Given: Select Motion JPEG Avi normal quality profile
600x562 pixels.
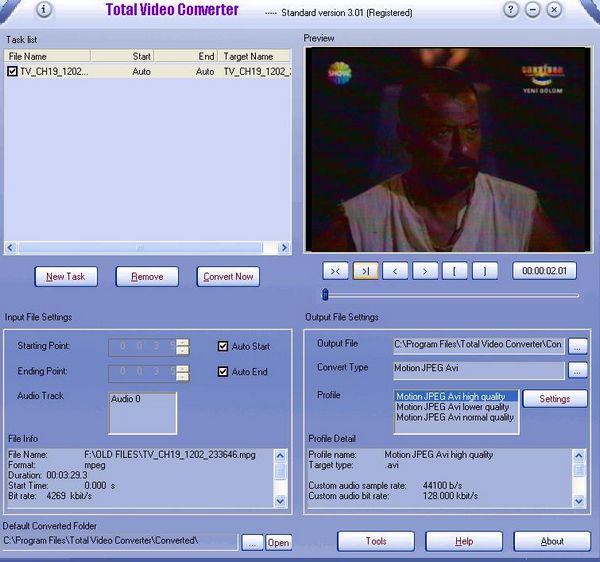Looking at the screenshot, I should pyautogui.click(x=454, y=418).
